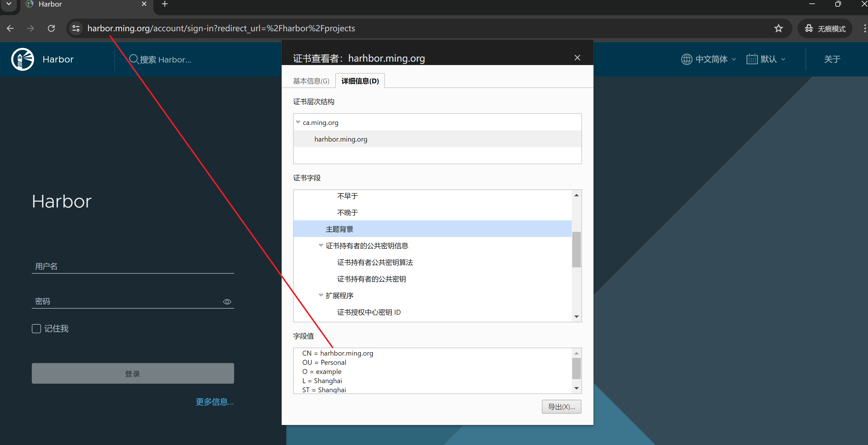
Task: Toggle password visibility eye icon
Action: point(227,301)
